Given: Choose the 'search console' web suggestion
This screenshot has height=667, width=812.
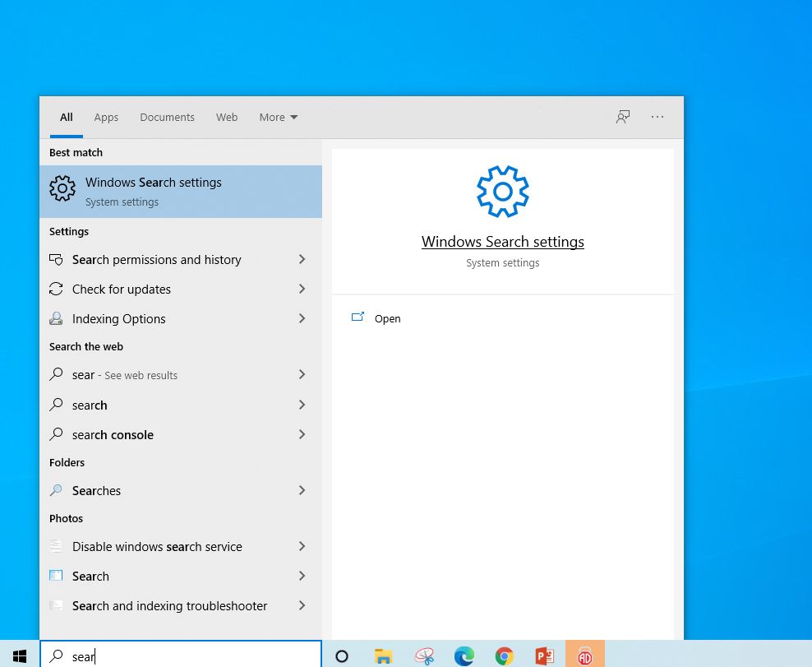Looking at the screenshot, I should pos(181,434).
